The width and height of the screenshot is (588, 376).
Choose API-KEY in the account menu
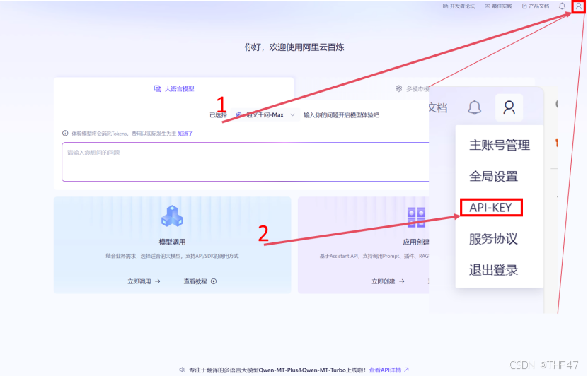coord(490,208)
